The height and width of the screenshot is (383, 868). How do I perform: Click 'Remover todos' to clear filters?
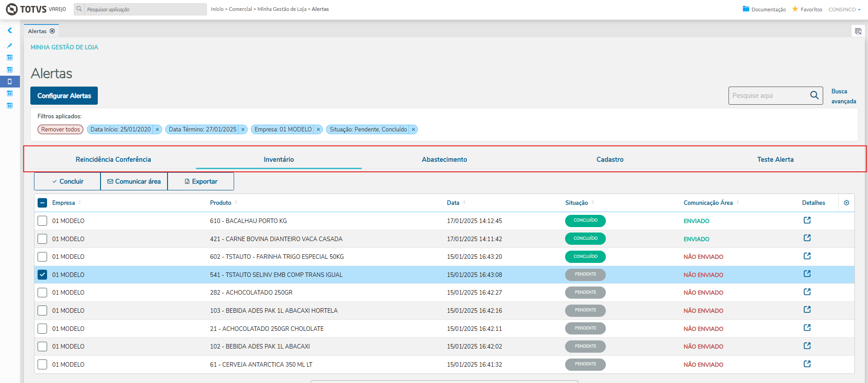[60, 130]
